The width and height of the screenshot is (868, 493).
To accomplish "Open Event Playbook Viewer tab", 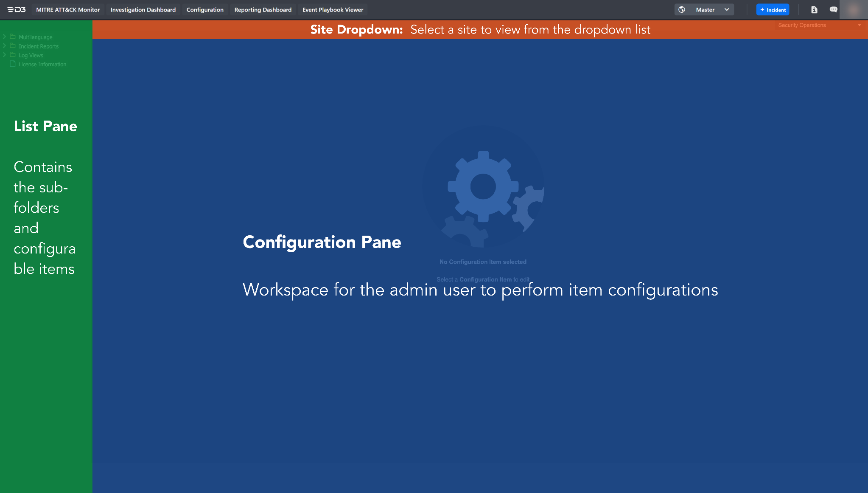I will tap(333, 9).
